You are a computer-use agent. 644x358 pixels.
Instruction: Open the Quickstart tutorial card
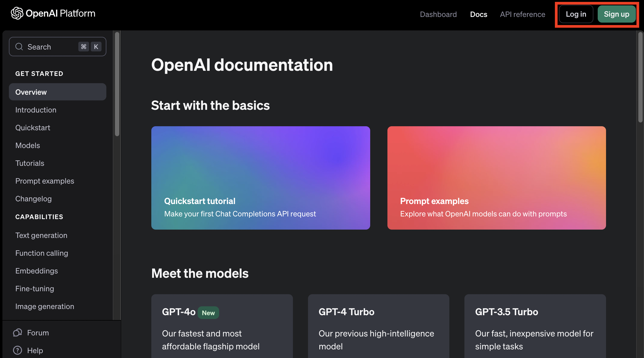pyautogui.click(x=260, y=178)
